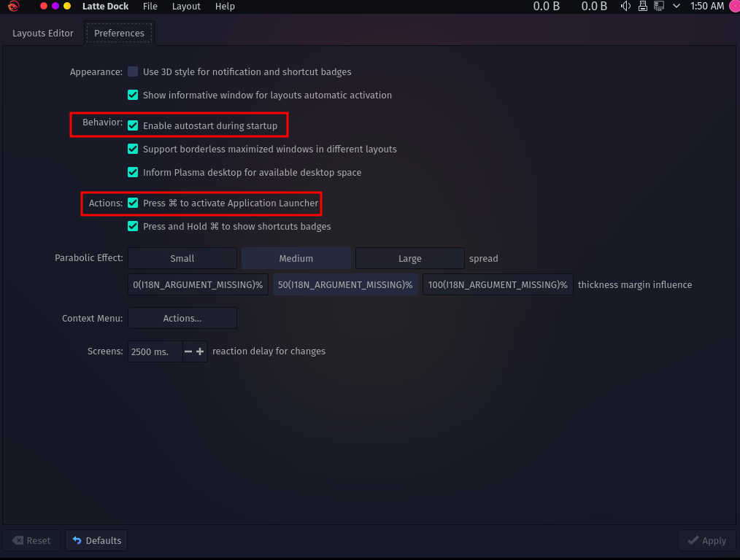Click the 2500 ms. delay input field

pos(155,351)
